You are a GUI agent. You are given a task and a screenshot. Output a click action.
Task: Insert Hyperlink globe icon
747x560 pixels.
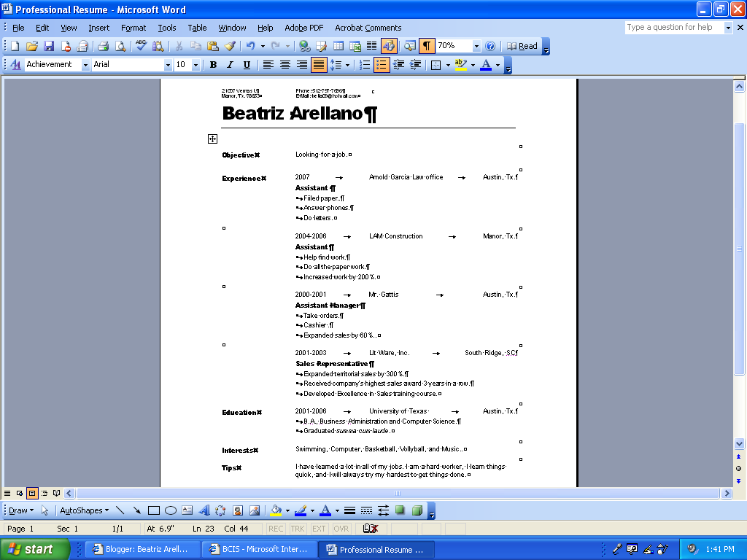click(304, 46)
